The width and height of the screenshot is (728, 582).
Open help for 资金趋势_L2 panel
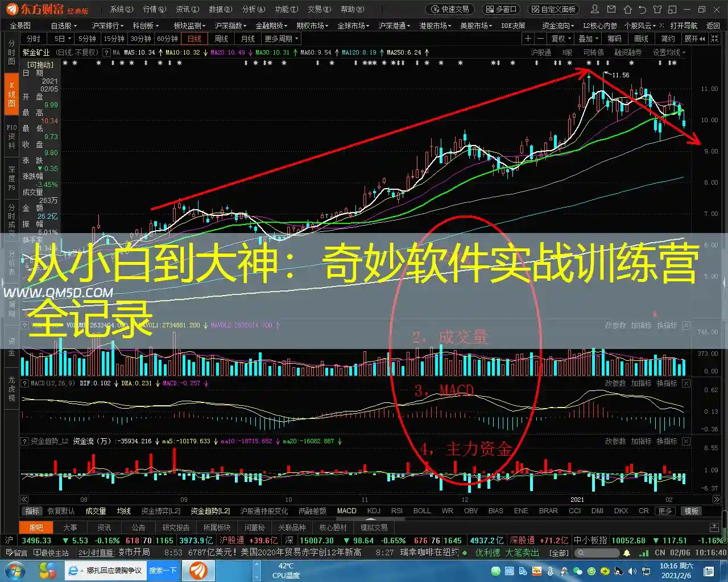tap(24, 442)
